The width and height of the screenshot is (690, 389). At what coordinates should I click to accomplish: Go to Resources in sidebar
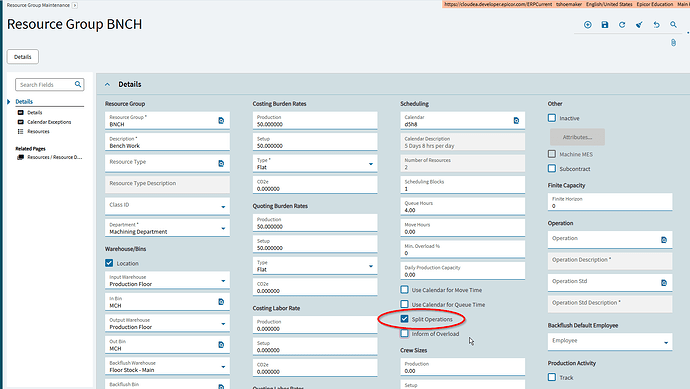tap(38, 132)
